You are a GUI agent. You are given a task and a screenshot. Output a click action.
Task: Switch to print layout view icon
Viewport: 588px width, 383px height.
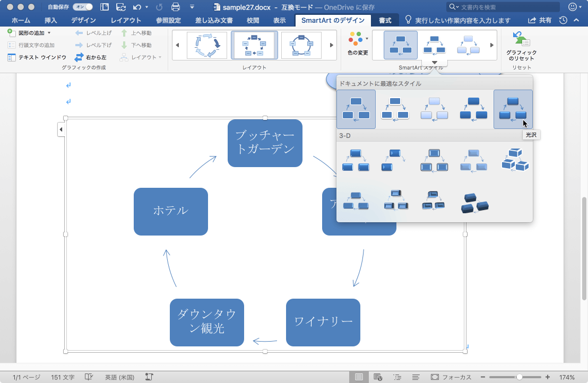(359, 377)
